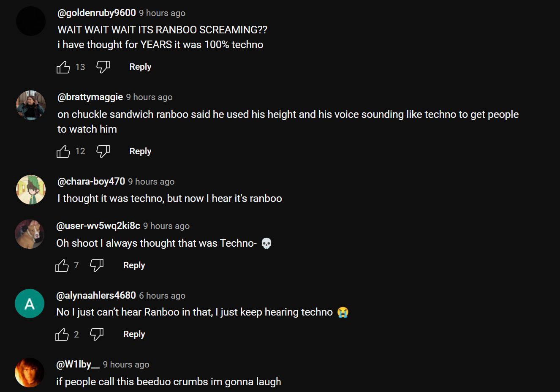Reply to @brattymaggie's comment

140,151
